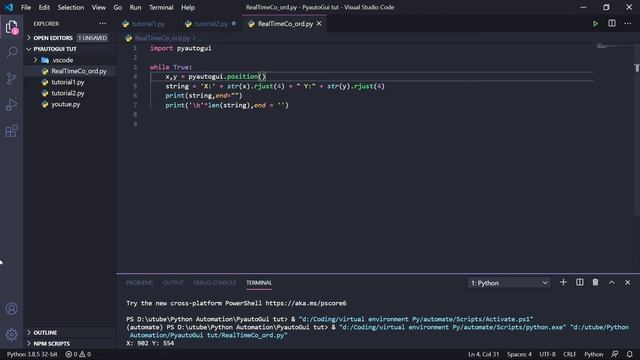This screenshot has height=360, width=640.
Task: Click Python 3.8.5 32-bit interpreter selector
Action: tap(32, 354)
